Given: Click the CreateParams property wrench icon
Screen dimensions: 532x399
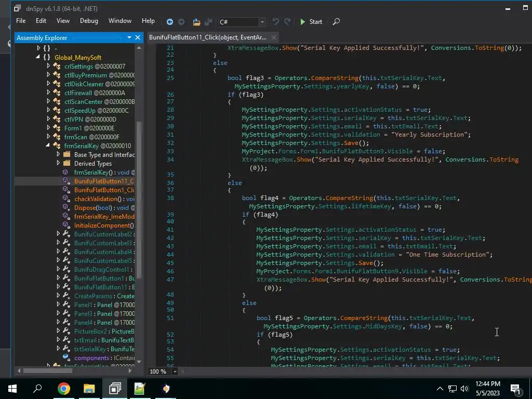Looking at the screenshot, I should pos(66,296).
